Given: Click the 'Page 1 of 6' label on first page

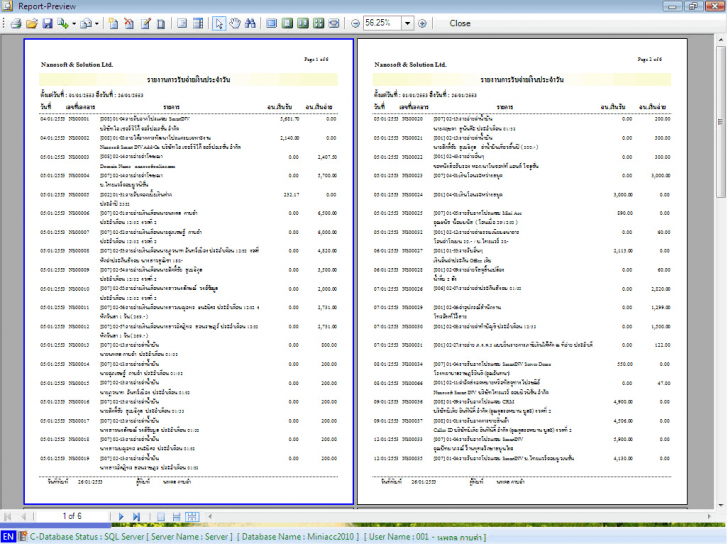Looking at the screenshot, I should (x=316, y=59).
